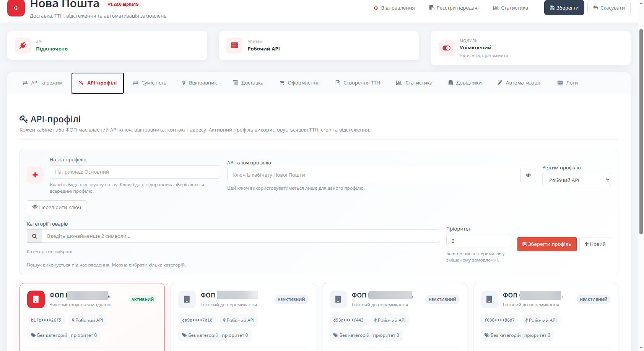Viewport: 644px width, 351px height.
Task: Click Робочий API chip in f038 card
Action: [541, 320]
